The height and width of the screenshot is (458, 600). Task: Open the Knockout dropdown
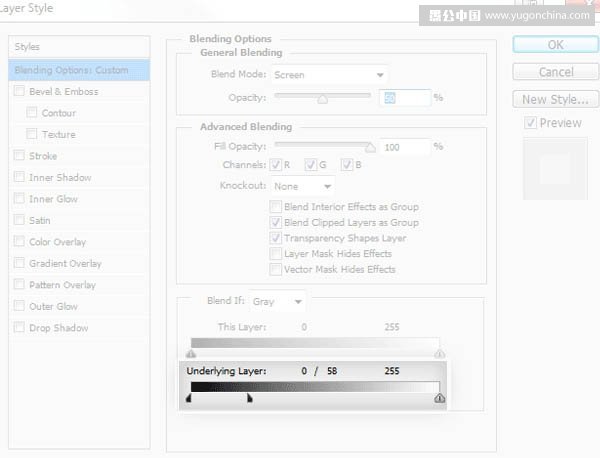click(303, 186)
